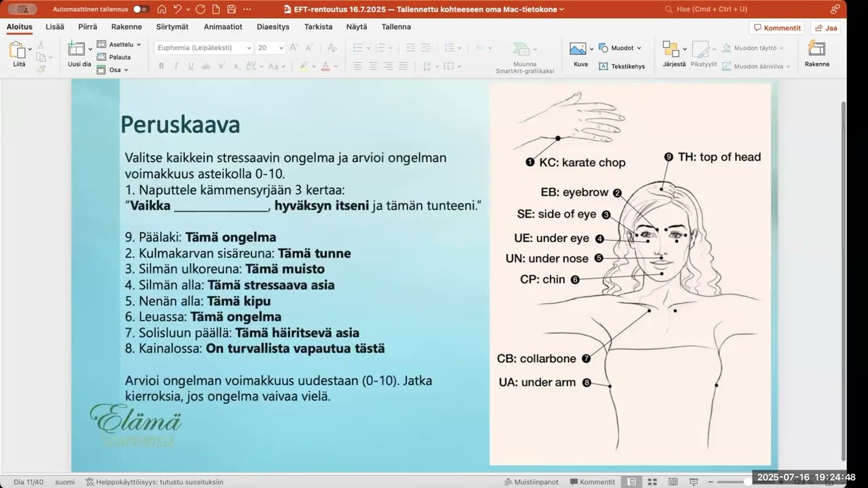Toggle superscript formatting

coord(220,66)
